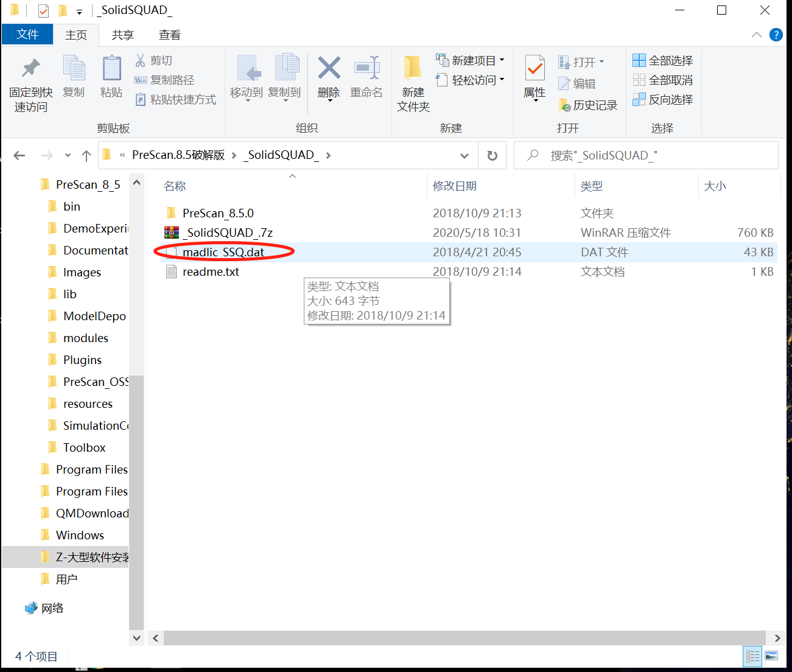Click the Pin to Quick Access icon

30,68
